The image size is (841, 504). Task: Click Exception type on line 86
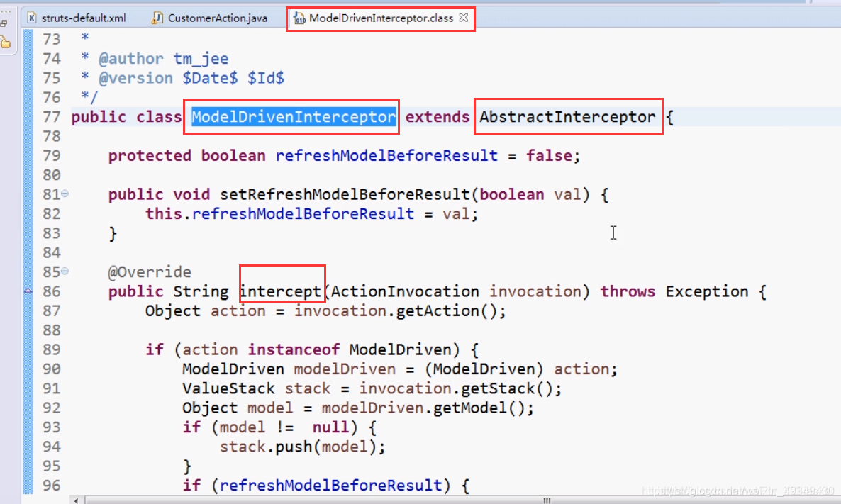[x=707, y=291]
